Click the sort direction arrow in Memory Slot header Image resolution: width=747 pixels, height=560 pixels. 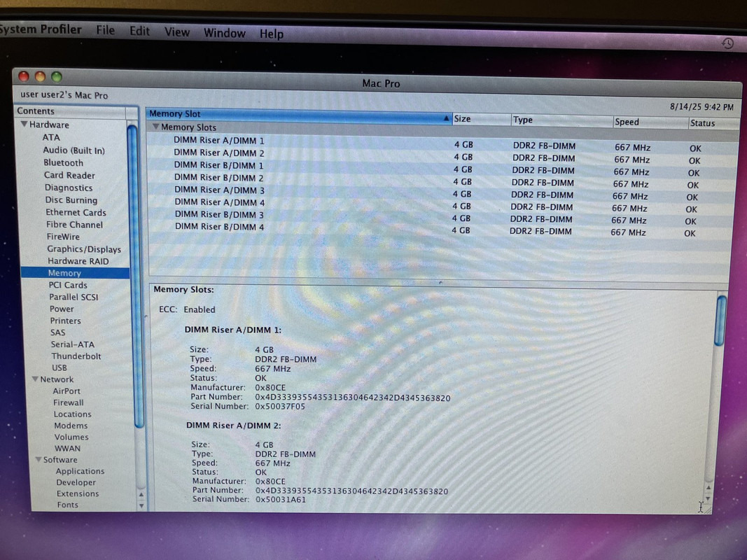click(446, 118)
